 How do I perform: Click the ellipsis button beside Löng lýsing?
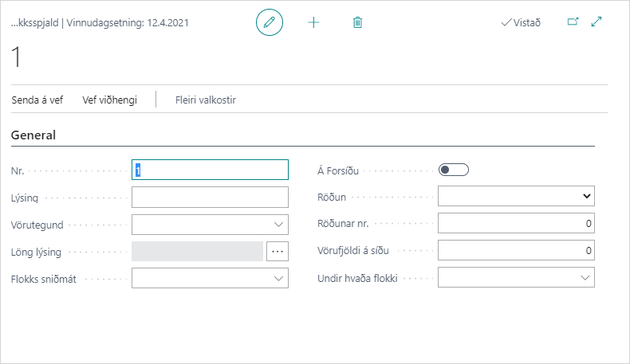click(278, 251)
